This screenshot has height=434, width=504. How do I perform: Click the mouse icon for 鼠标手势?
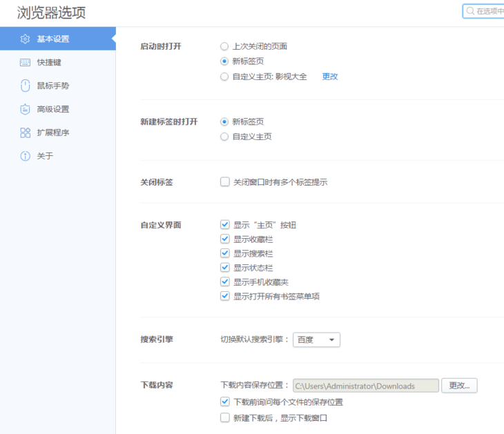[x=25, y=86]
